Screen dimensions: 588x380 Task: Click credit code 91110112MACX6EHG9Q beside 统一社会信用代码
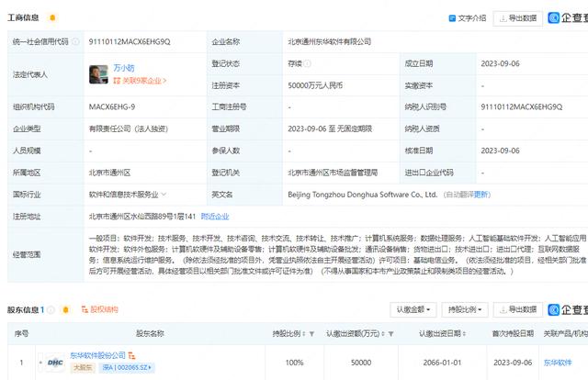pyautogui.click(x=130, y=41)
